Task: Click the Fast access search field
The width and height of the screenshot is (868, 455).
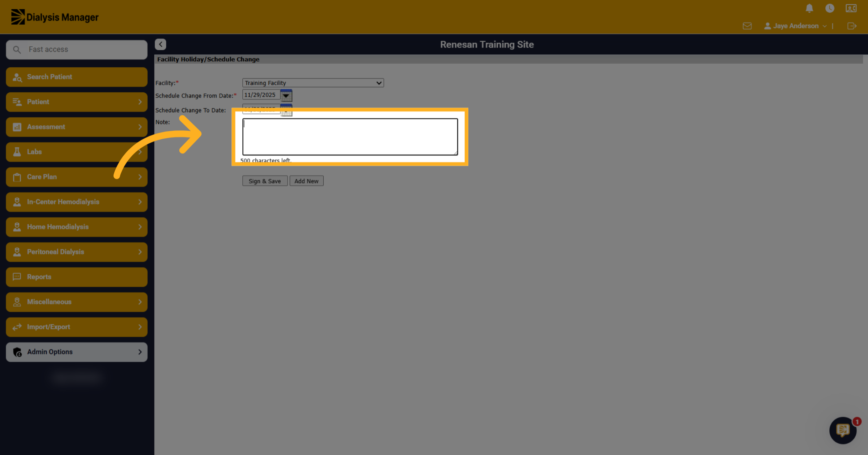Action: click(x=77, y=49)
